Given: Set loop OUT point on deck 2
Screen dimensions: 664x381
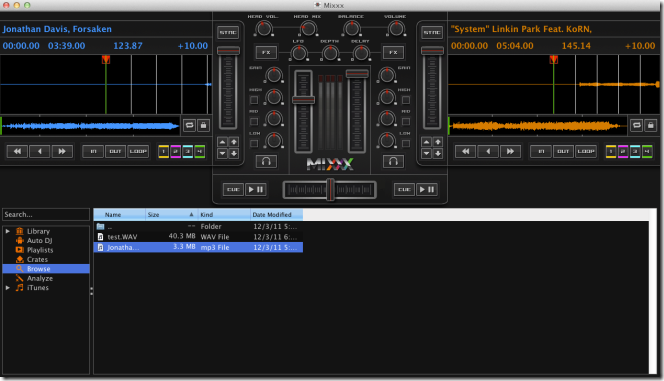Looking at the screenshot, I should point(563,151).
